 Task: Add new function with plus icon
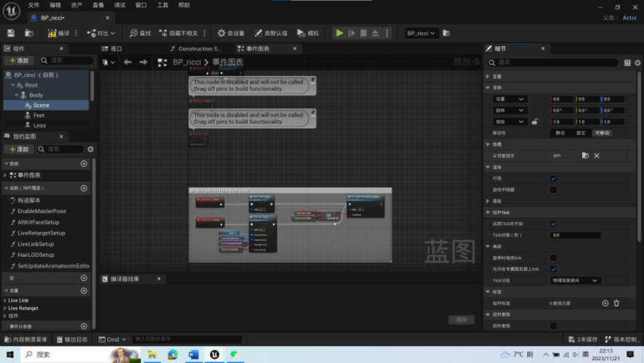coord(84,188)
